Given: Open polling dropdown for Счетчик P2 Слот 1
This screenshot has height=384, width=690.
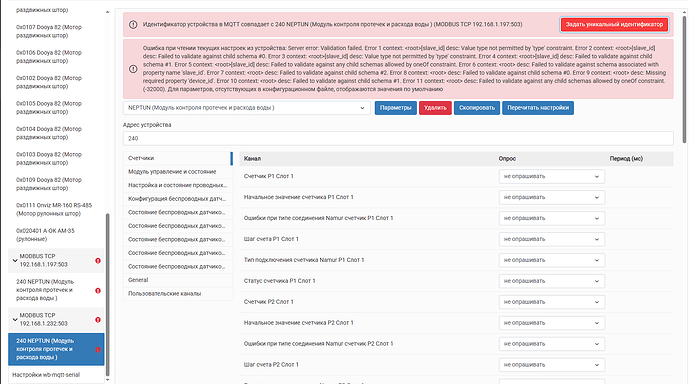Looking at the screenshot, I should coord(551,302).
